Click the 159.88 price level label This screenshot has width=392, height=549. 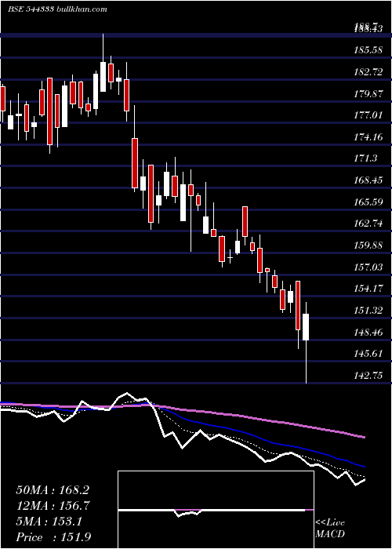[368, 245]
